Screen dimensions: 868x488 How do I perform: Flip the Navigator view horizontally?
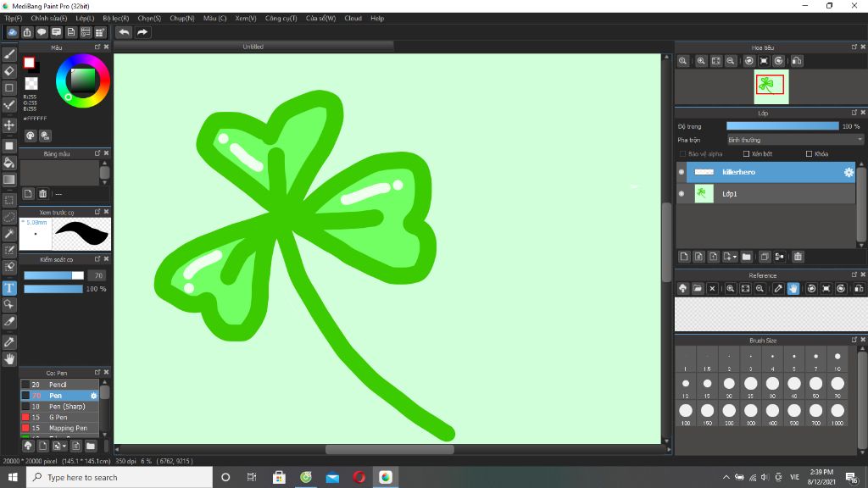pos(797,61)
